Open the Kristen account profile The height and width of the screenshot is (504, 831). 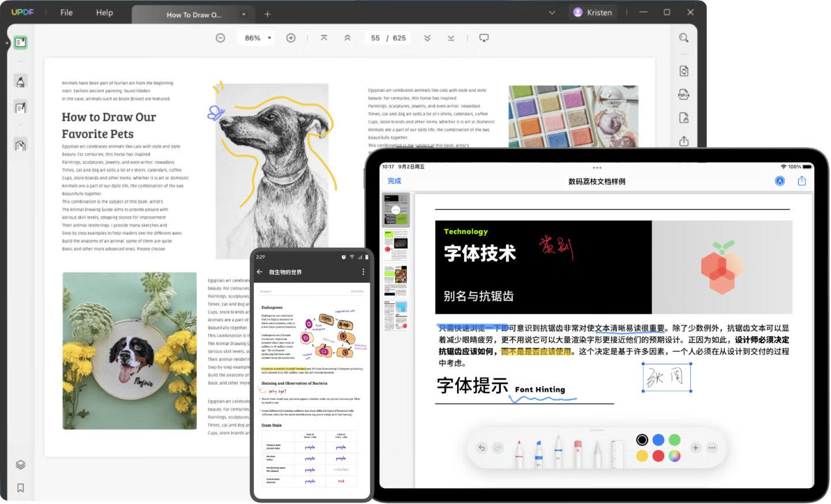pos(593,12)
